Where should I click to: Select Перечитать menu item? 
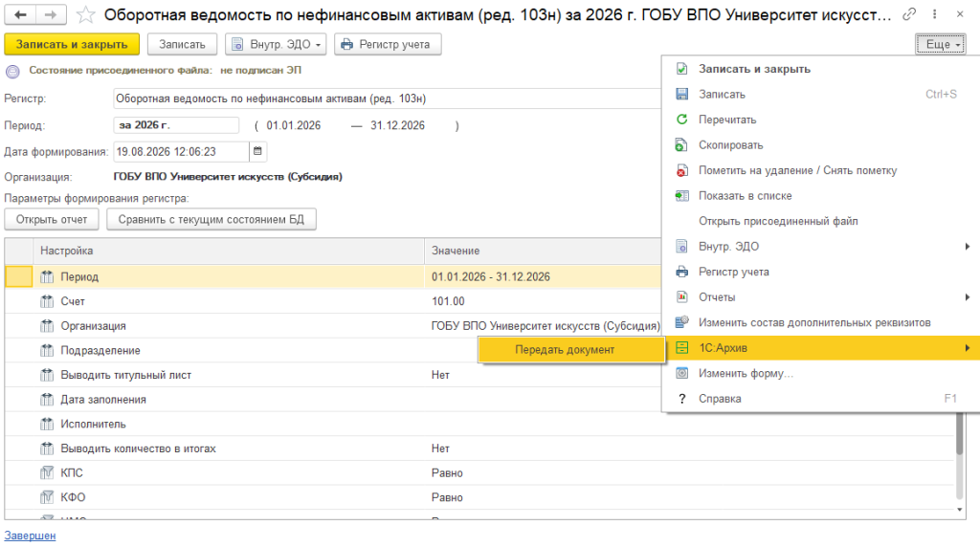point(820,120)
